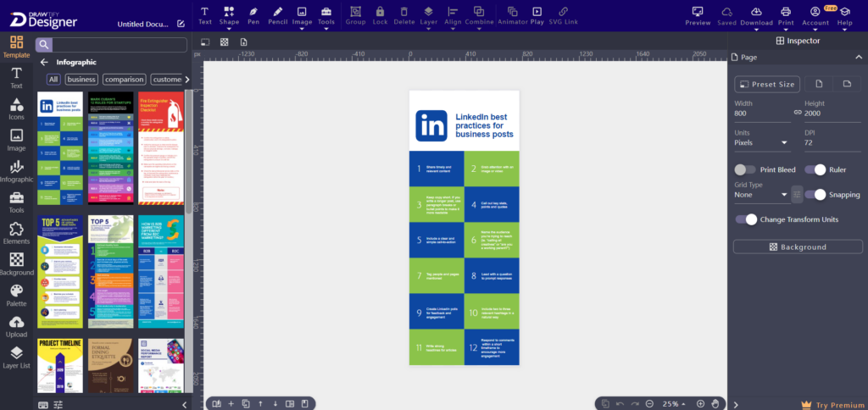The height and width of the screenshot is (410, 868).
Task: Open the Help menu
Action: click(x=845, y=17)
